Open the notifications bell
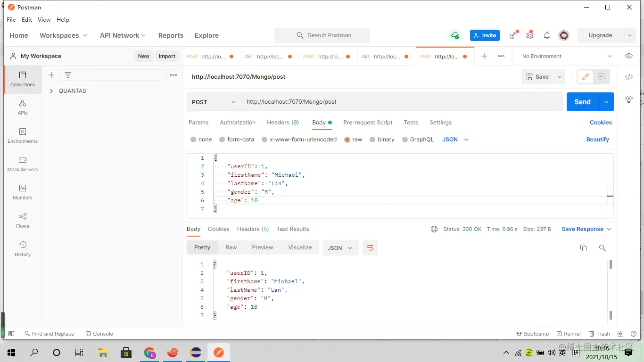The image size is (644, 362). (x=547, y=35)
